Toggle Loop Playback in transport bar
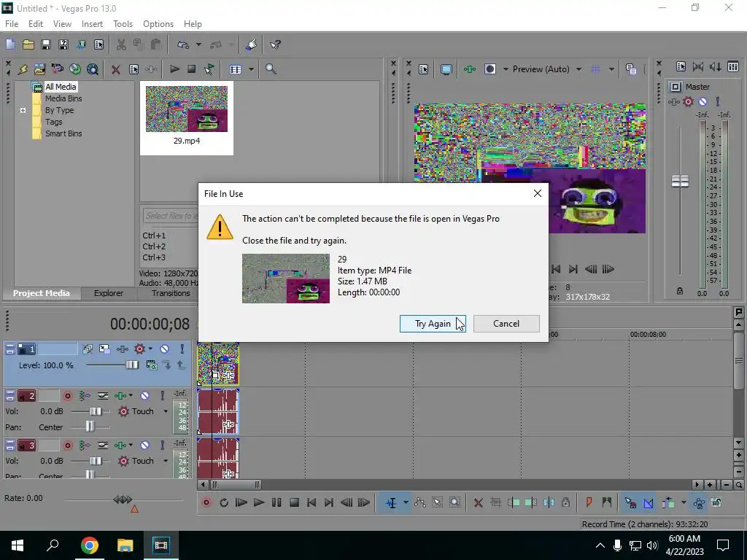Image resolution: width=747 pixels, height=560 pixels. (x=224, y=502)
